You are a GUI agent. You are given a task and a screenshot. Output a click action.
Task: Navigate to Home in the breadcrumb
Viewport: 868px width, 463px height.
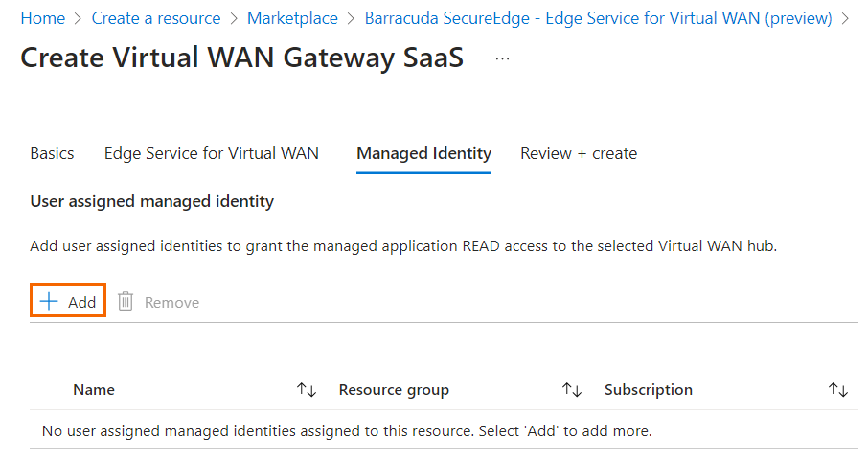[43, 18]
